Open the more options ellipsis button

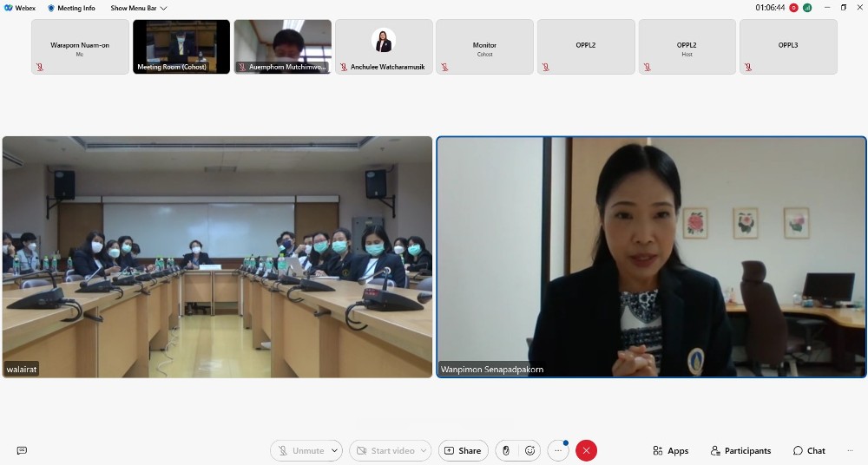(558, 451)
